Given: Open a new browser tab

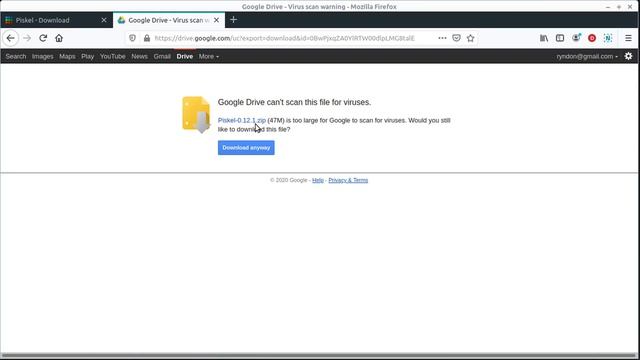Looking at the screenshot, I should pyautogui.click(x=233, y=20).
